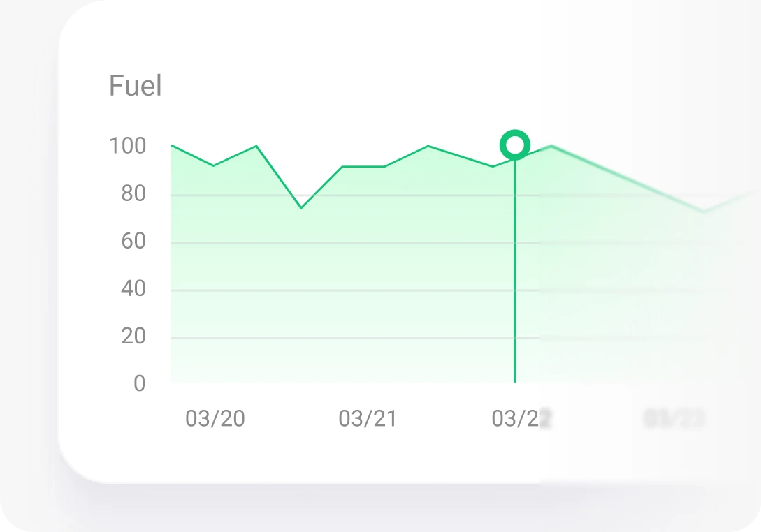Viewport: 761px width, 532px height.
Task: Click the 80 gridline inside the chart
Action: (x=355, y=195)
